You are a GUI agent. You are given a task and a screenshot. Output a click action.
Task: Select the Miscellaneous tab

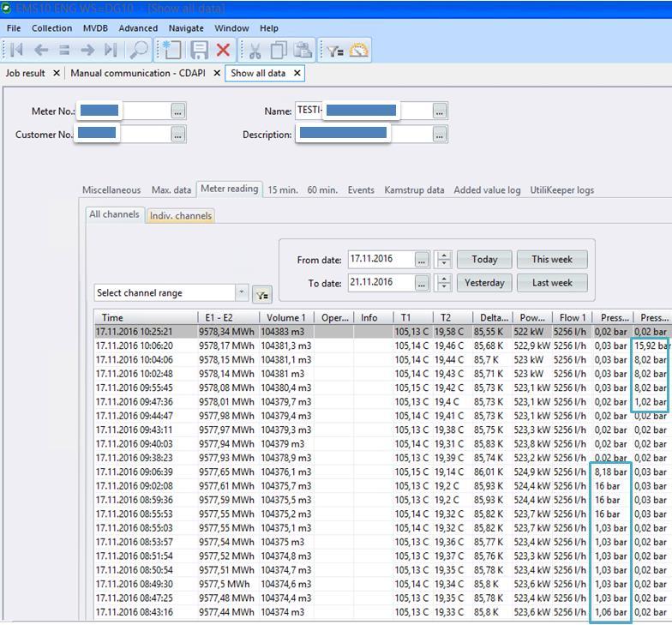[111, 190]
